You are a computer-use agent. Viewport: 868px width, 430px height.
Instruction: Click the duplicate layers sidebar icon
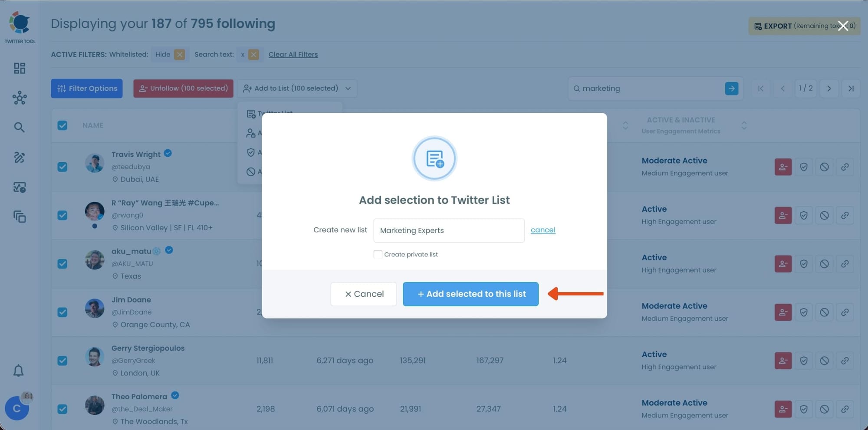pos(19,217)
